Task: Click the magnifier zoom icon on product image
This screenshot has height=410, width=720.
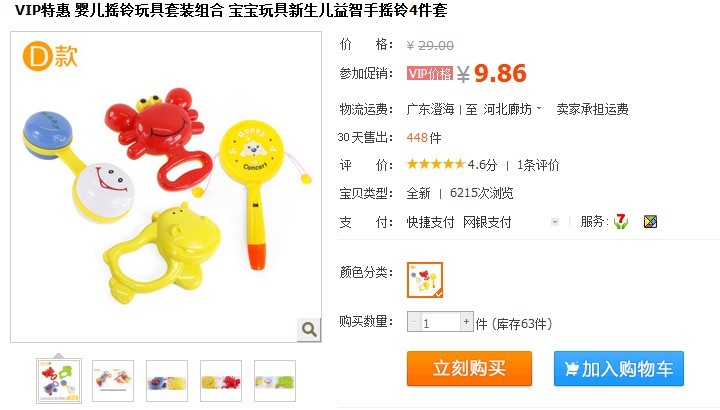Action: pyautogui.click(x=309, y=329)
